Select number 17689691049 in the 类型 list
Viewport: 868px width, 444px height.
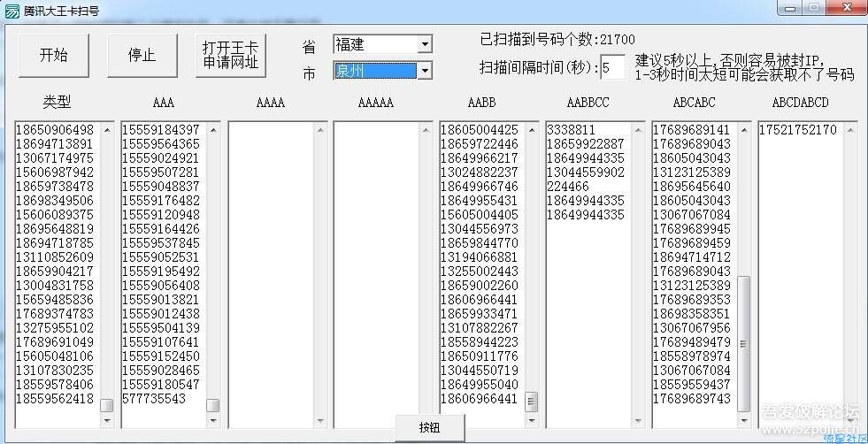coord(55,342)
